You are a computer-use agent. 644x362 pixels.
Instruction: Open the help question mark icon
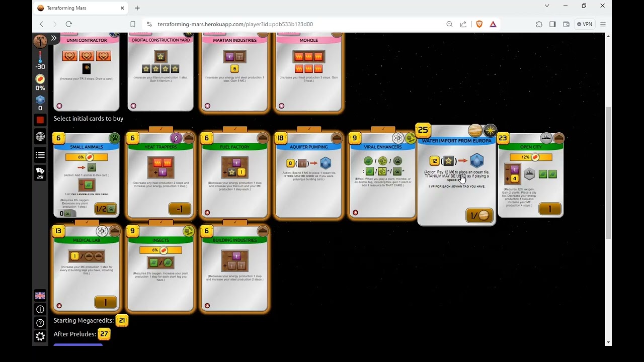click(x=40, y=323)
